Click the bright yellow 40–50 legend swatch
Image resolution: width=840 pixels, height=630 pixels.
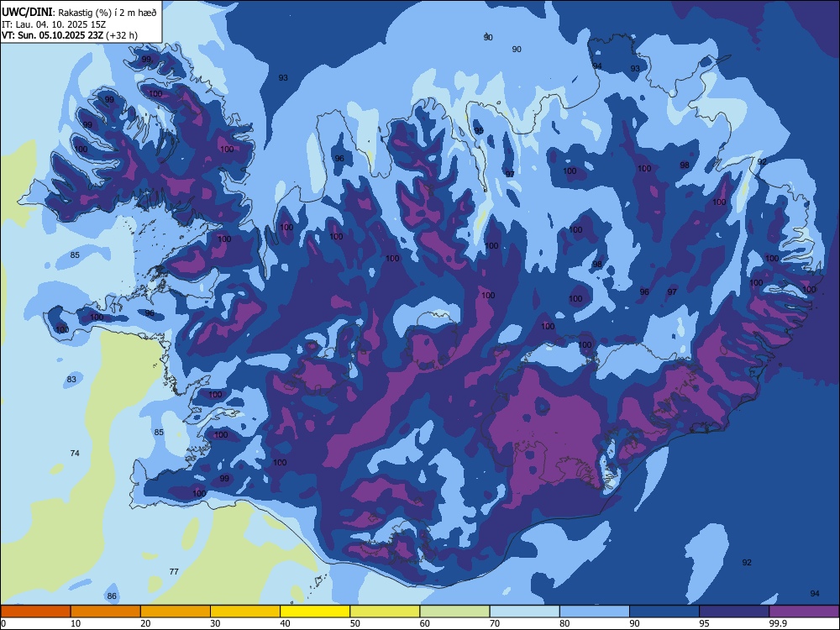tap(315, 612)
